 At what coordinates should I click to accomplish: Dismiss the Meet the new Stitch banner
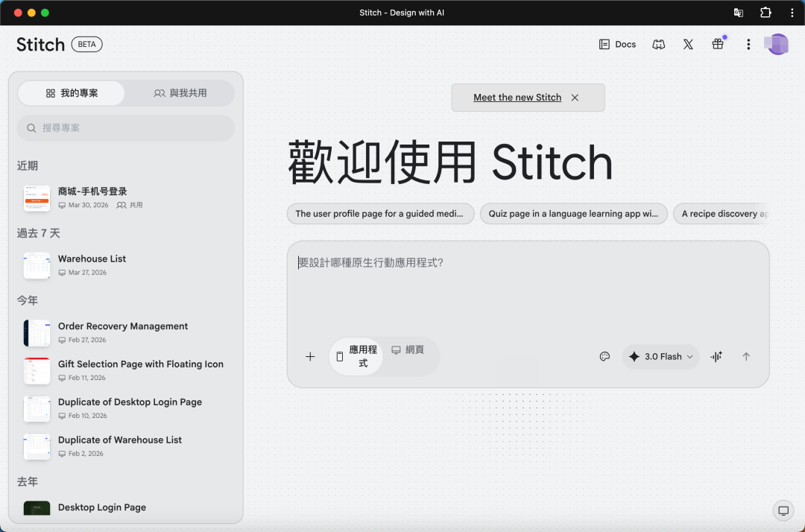coord(575,98)
